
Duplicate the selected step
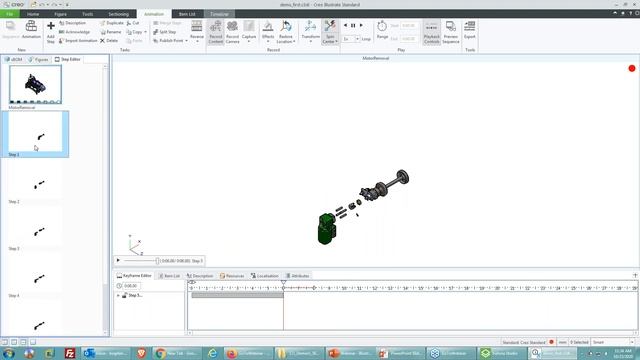point(111,23)
